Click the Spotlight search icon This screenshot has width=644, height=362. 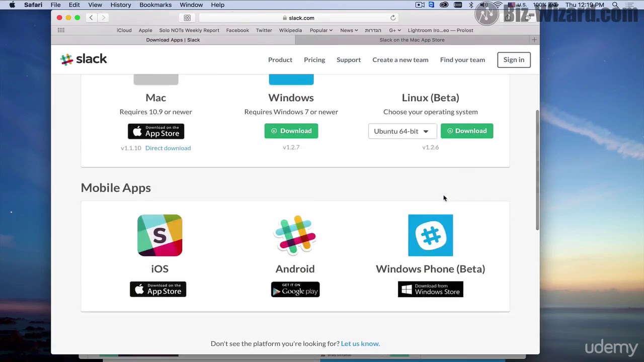coord(615,5)
